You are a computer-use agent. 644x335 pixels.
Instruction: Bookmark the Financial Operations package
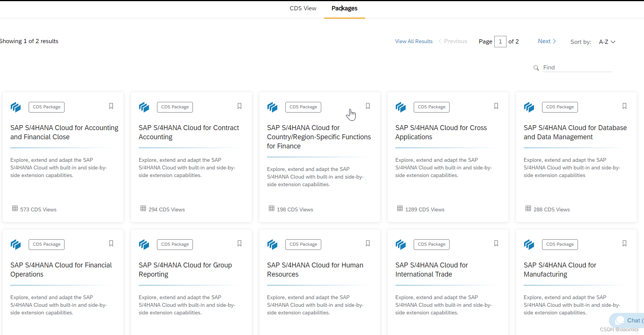pyautogui.click(x=111, y=243)
